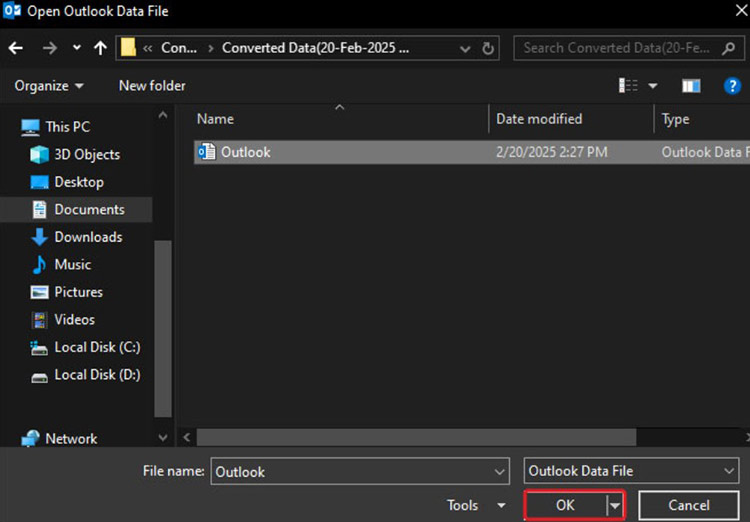Viewport: 750px width, 522px height.
Task: Select the Converted Data breadcrumb segment
Action: tap(315, 48)
